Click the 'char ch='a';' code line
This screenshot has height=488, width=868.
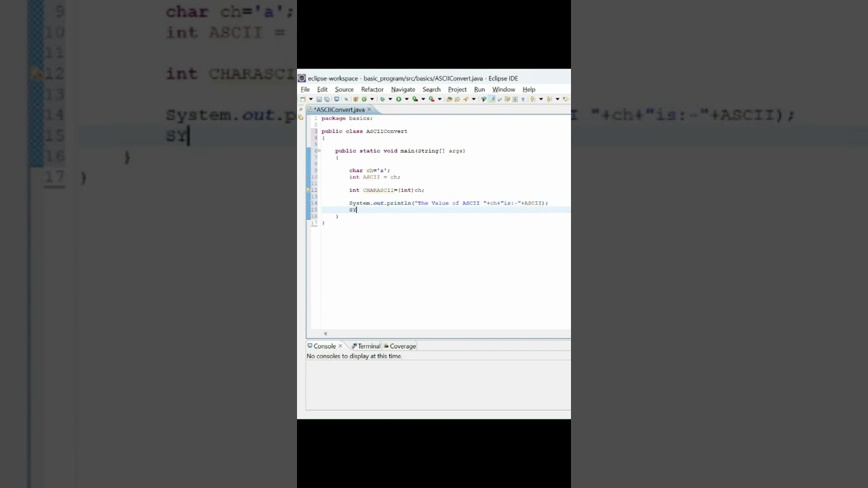370,171
